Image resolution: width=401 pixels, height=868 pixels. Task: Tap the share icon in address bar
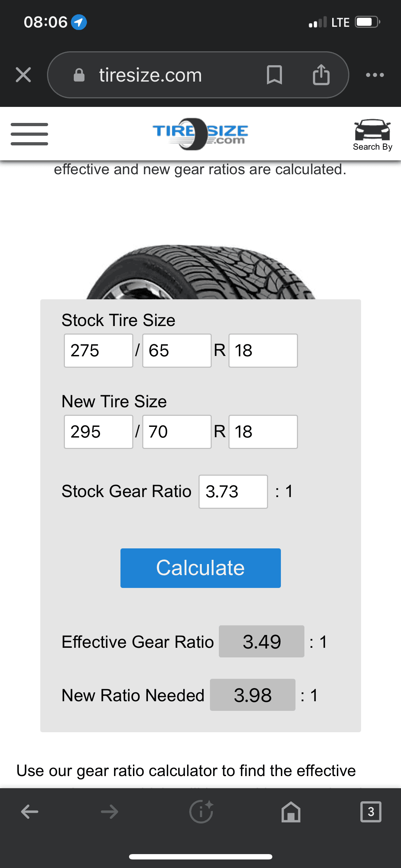click(x=321, y=75)
